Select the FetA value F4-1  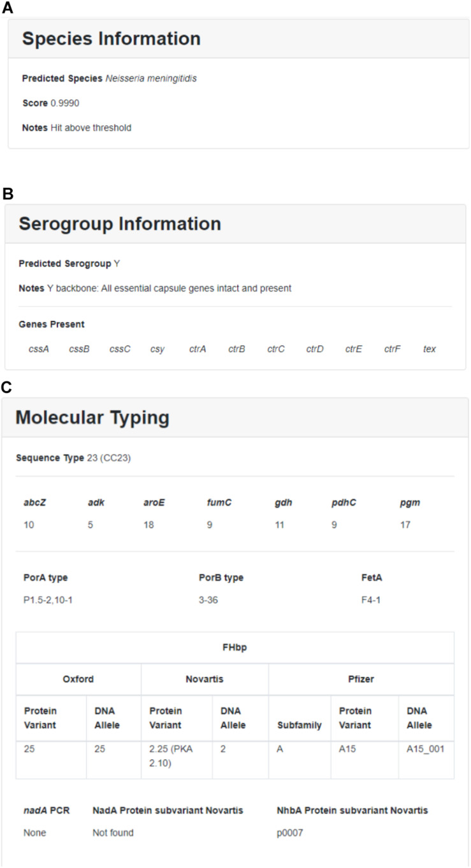tap(371, 599)
